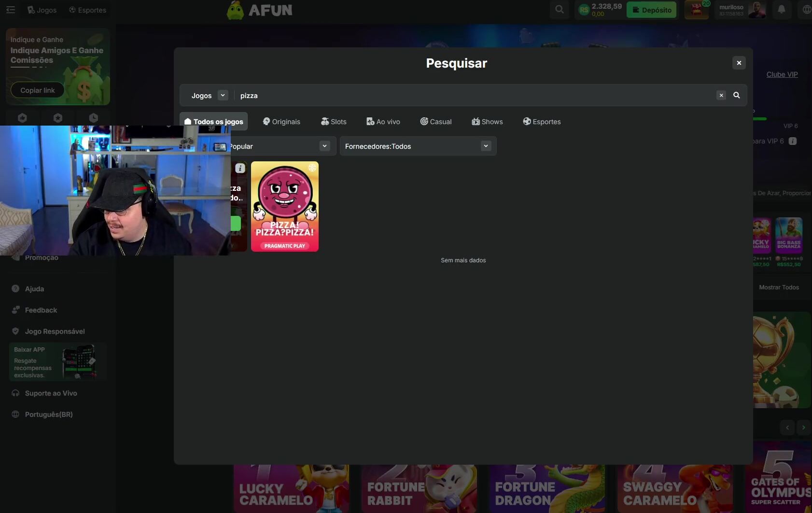The height and width of the screenshot is (513, 812).
Task: Change language via Português(BR)
Action: coord(49,414)
